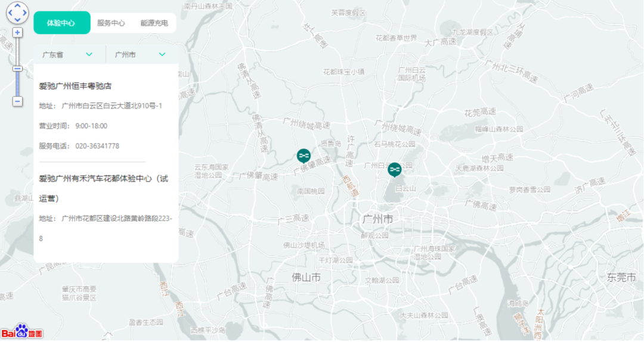
Task: Click the 南丹山森林王国 map label
Action: tap(208, 6)
